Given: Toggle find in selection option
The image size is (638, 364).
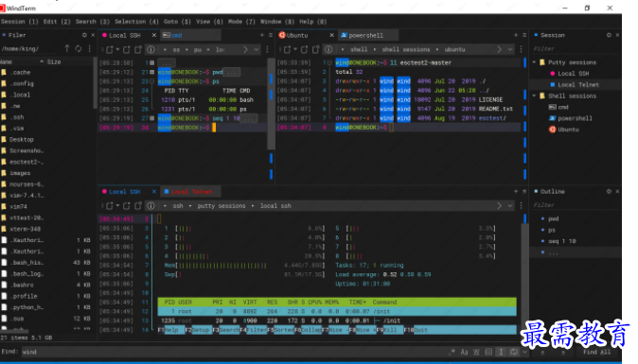Looking at the screenshot, I should click(x=488, y=352).
